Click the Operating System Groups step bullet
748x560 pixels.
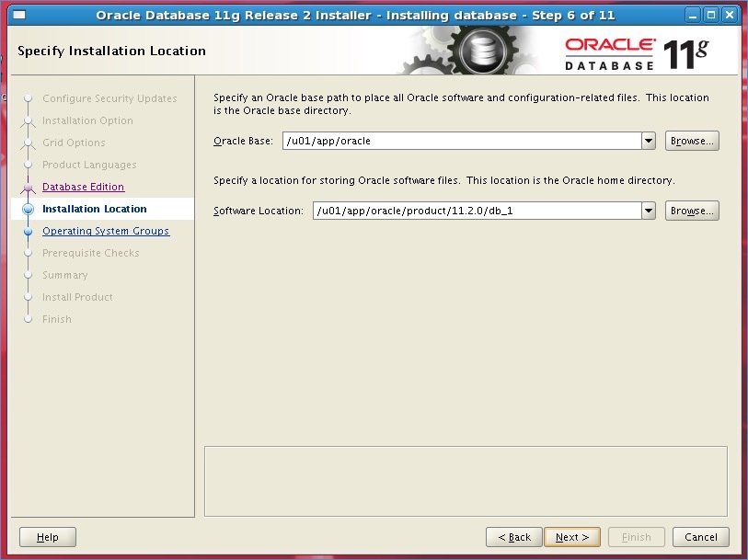click(x=28, y=232)
